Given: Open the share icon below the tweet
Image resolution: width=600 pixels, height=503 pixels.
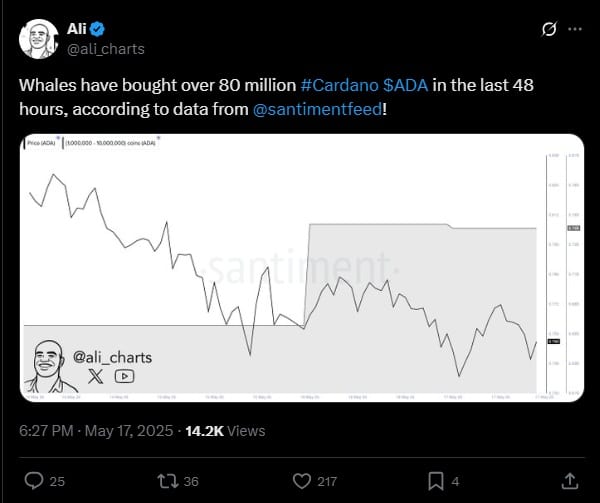Looking at the screenshot, I should 569,481.
